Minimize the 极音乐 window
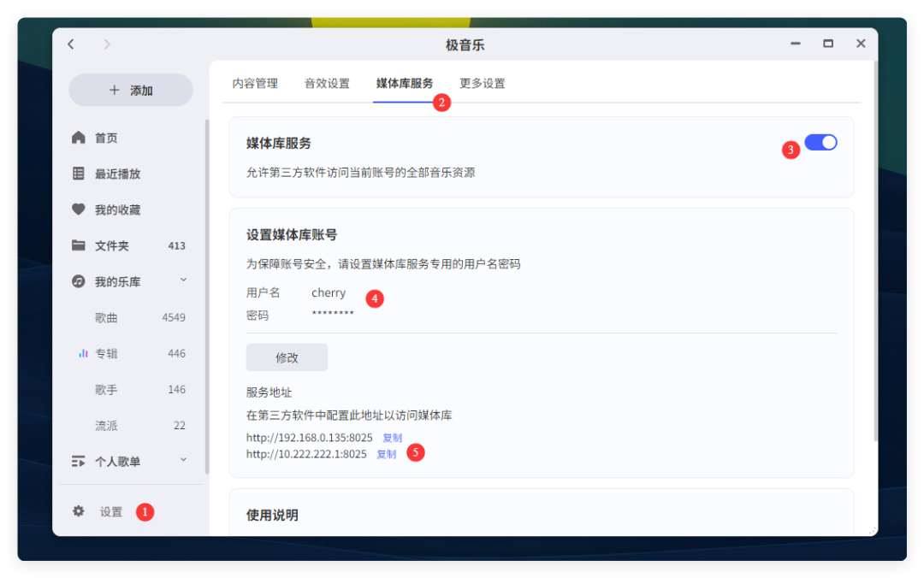Viewport: 924px width, 578px height. tap(796, 44)
